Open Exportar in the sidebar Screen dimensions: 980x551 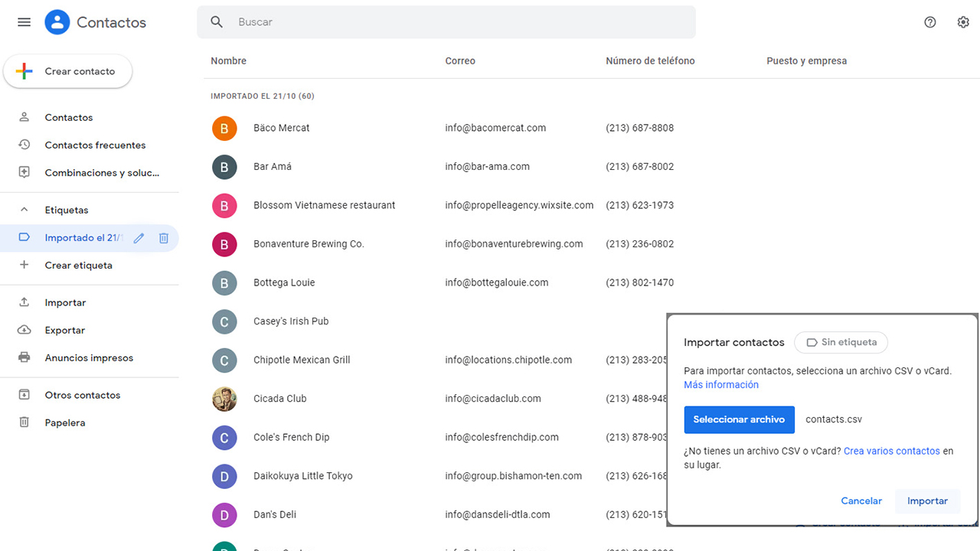coord(65,330)
